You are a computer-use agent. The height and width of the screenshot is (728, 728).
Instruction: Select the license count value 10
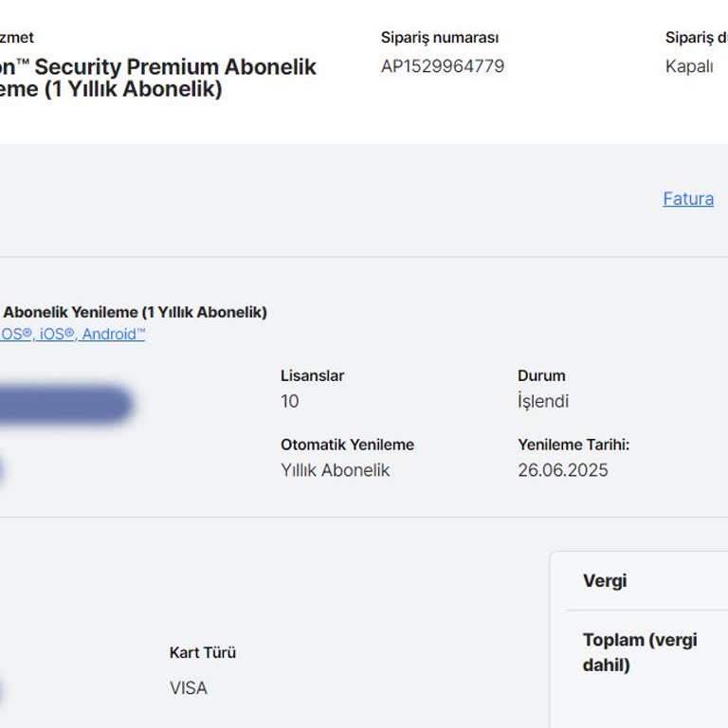click(290, 401)
